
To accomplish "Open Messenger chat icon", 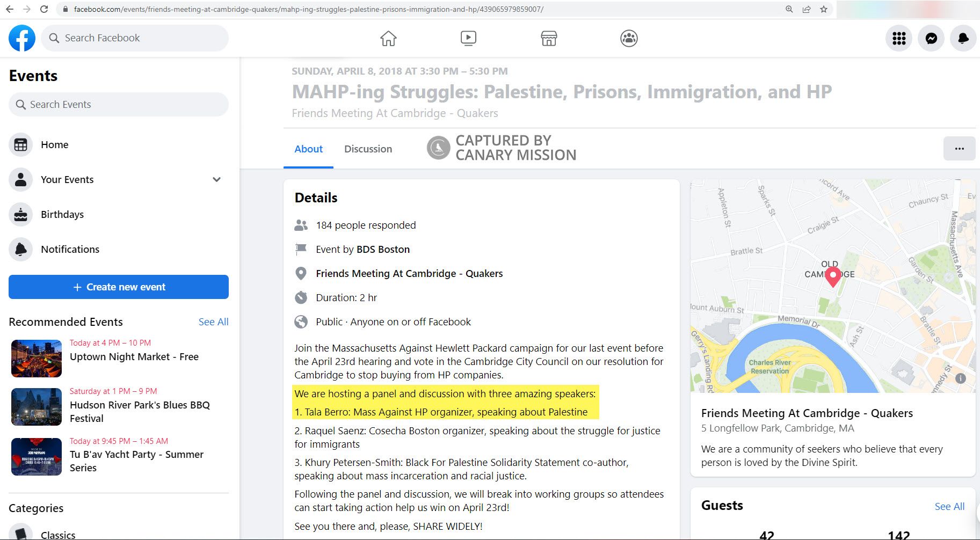I will coord(931,38).
